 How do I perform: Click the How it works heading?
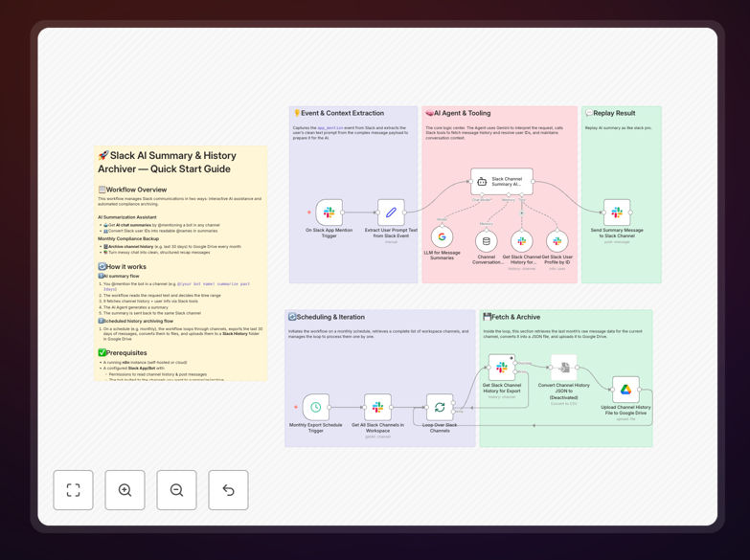[x=122, y=267]
